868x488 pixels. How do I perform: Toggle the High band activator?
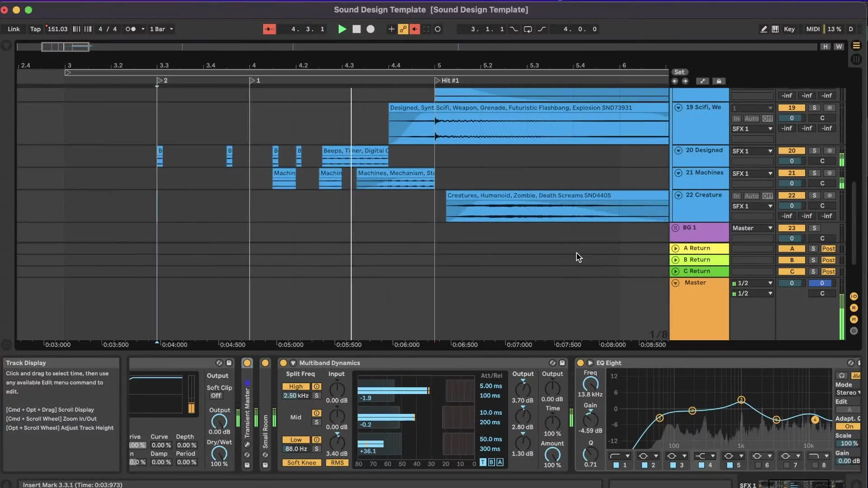[x=317, y=387]
